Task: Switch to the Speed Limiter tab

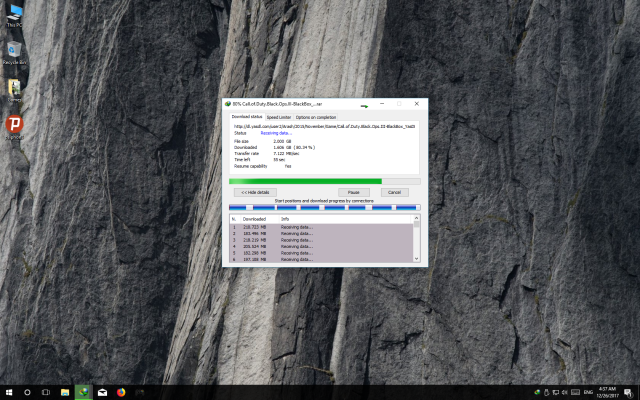Action: point(277,117)
